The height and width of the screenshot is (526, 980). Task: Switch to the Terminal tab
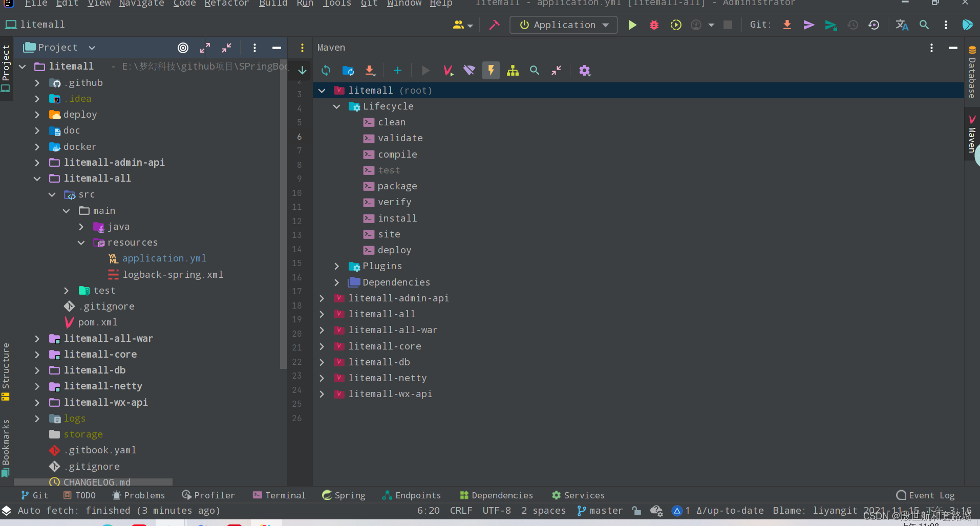pyautogui.click(x=279, y=495)
